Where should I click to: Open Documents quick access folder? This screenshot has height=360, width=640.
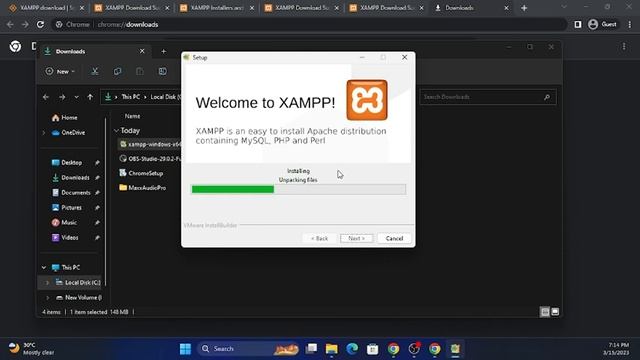tap(71, 193)
